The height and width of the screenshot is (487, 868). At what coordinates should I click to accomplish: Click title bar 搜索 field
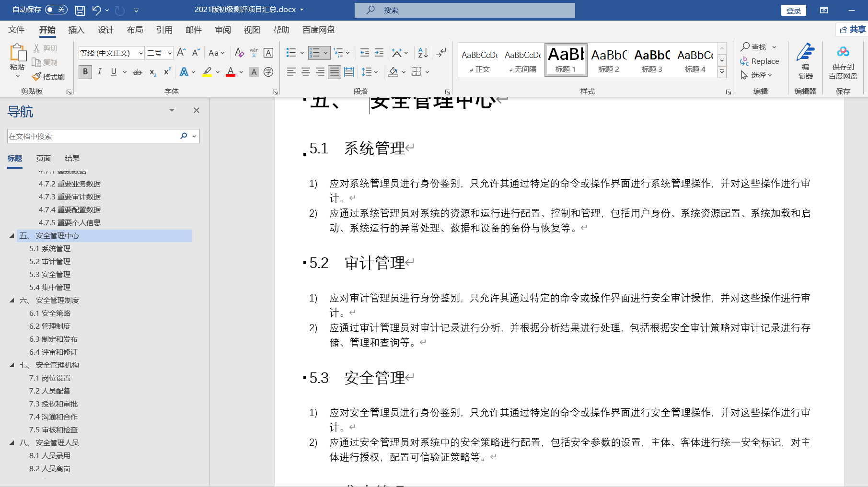pos(465,10)
